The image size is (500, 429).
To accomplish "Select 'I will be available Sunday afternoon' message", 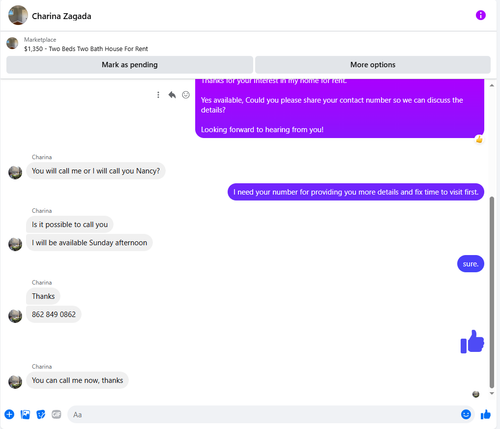I will click(x=89, y=243).
